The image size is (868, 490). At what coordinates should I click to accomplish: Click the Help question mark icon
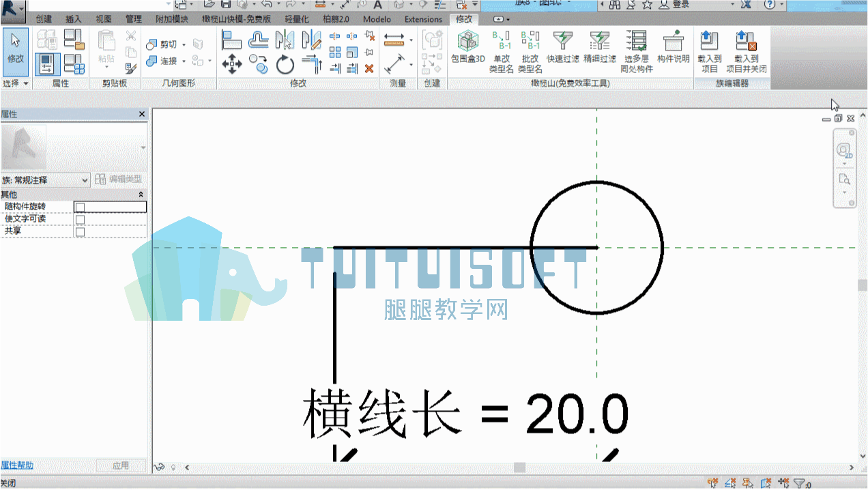click(769, 4)
